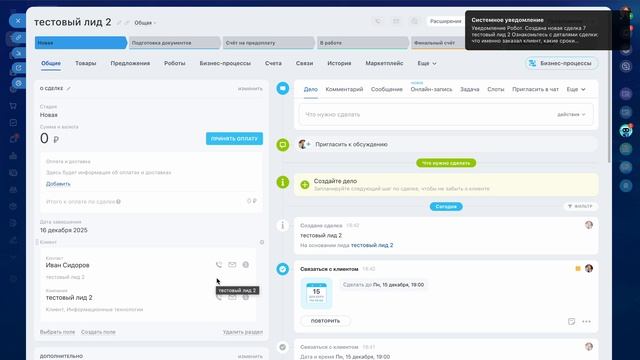Select stage Новая in pipeline
The height and width of the screenshot is (360, 640).
tap(81, 42)
